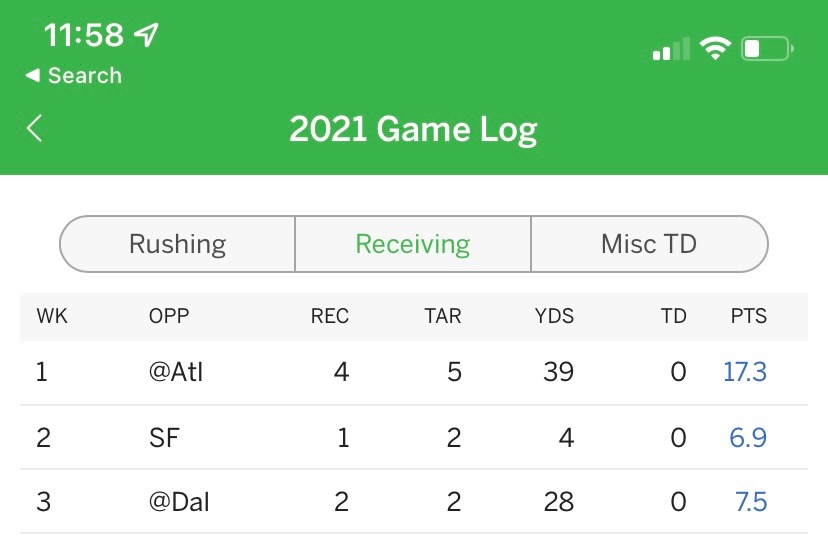Tap the cellular signal bars
Screen dimensions: 828x543
coord(671,50)
